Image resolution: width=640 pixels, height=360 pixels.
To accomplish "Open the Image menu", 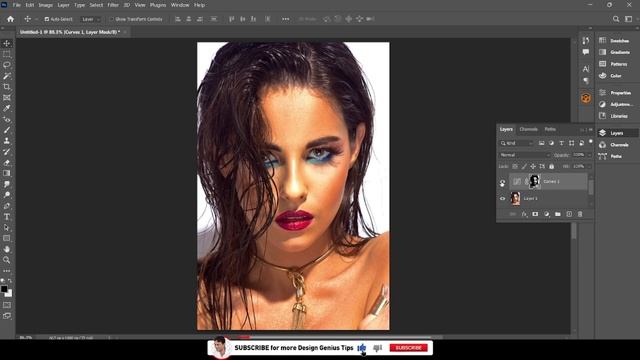I will click(45, 5).
